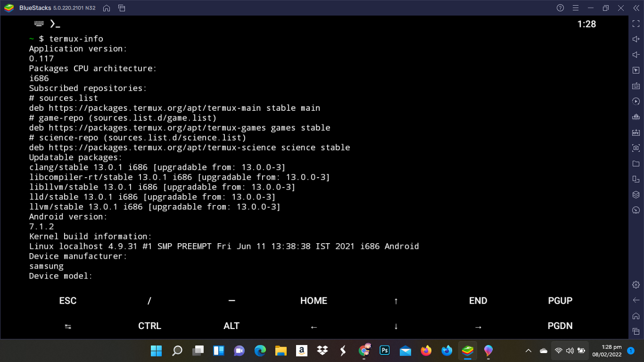
Task: Open the media manager folder icon
Action: [x=636, y=164]
